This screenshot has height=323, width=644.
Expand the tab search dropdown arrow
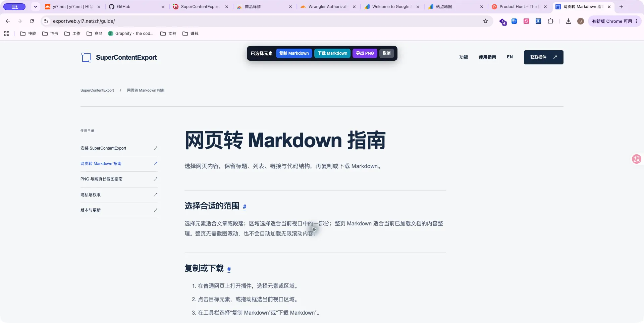tap(36, 7)
